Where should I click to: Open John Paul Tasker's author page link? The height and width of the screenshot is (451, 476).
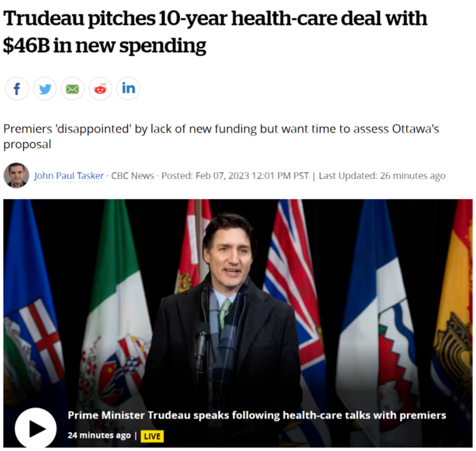[69, 176]
